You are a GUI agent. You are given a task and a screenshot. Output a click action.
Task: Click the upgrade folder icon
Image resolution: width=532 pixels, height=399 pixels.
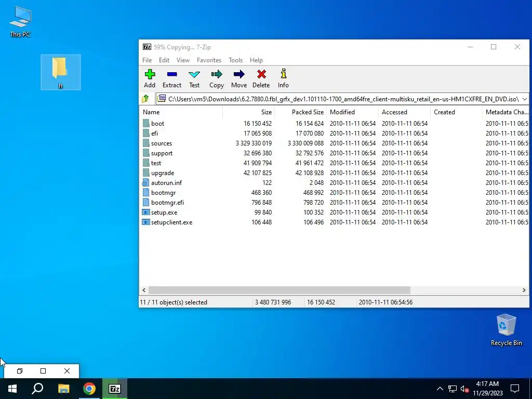pos(146,172)
